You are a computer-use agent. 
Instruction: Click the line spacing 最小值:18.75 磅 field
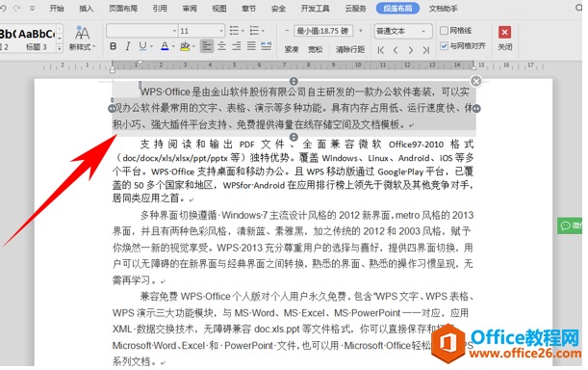323,31
